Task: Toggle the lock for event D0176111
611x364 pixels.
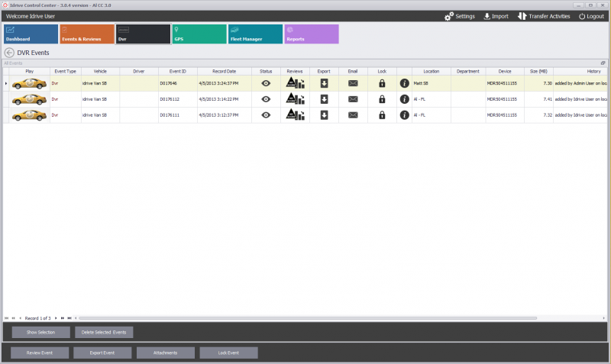Action: [x=382, y=114]
